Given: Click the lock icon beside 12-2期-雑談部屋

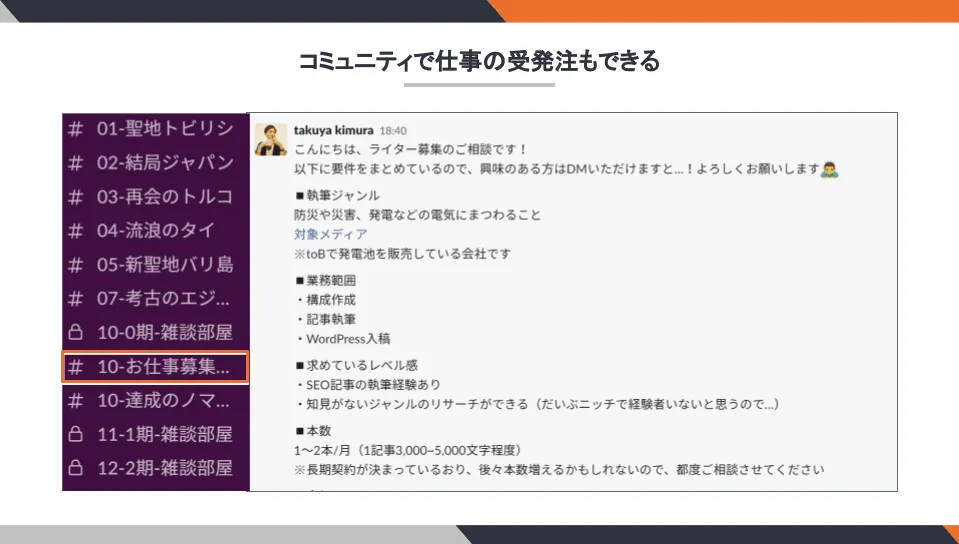Looking at the screenshot, I should [x=75, y=468].
